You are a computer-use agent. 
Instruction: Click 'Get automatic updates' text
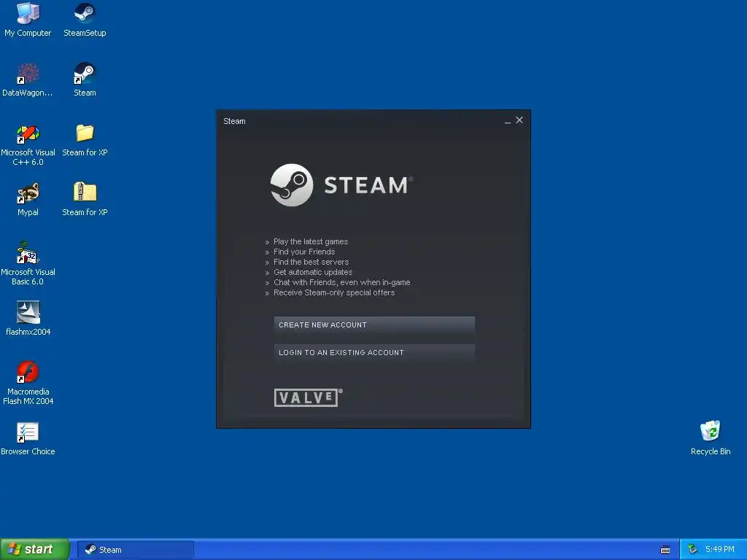pos(313,273)
